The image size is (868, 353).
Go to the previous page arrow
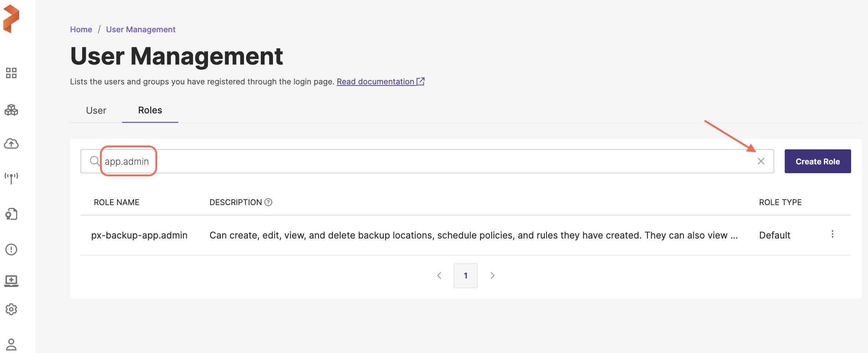[x=439, y=276]
